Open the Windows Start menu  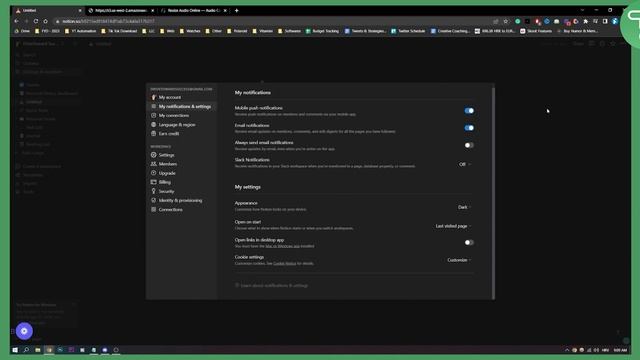pyautogui.click(x=15, y=350)
